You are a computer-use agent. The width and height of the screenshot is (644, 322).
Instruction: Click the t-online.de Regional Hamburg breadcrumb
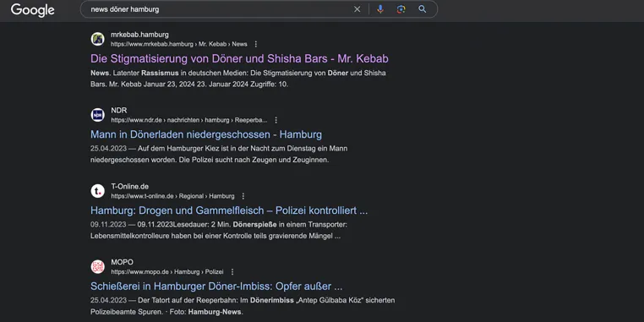click(172, 196)
